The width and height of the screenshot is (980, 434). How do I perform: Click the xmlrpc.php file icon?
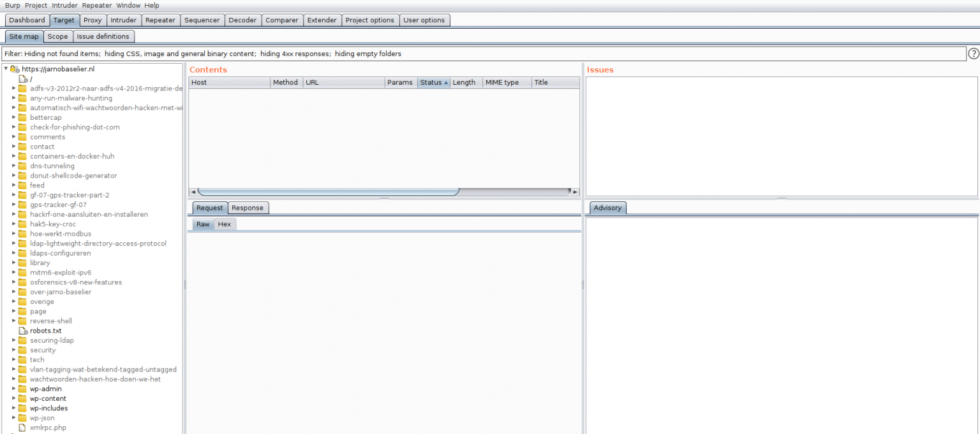pos(23,428)
